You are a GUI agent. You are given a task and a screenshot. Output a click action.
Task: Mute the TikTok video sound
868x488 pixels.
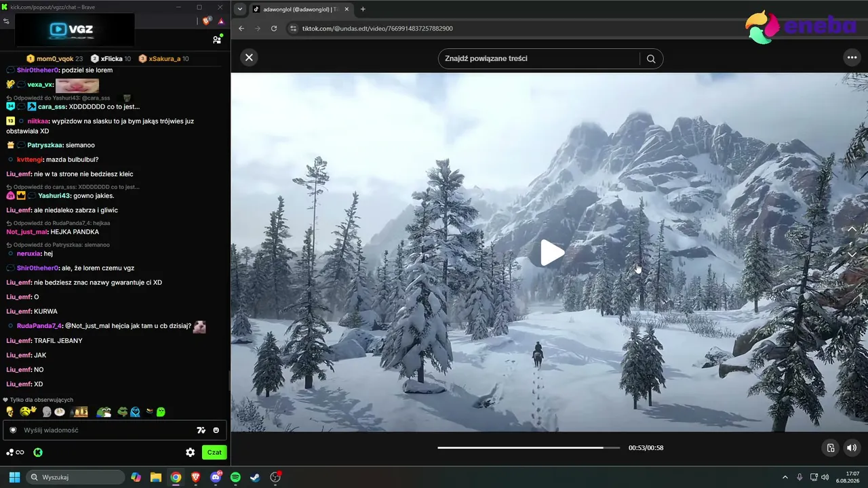pyautogui.click(x=852, y=448)
